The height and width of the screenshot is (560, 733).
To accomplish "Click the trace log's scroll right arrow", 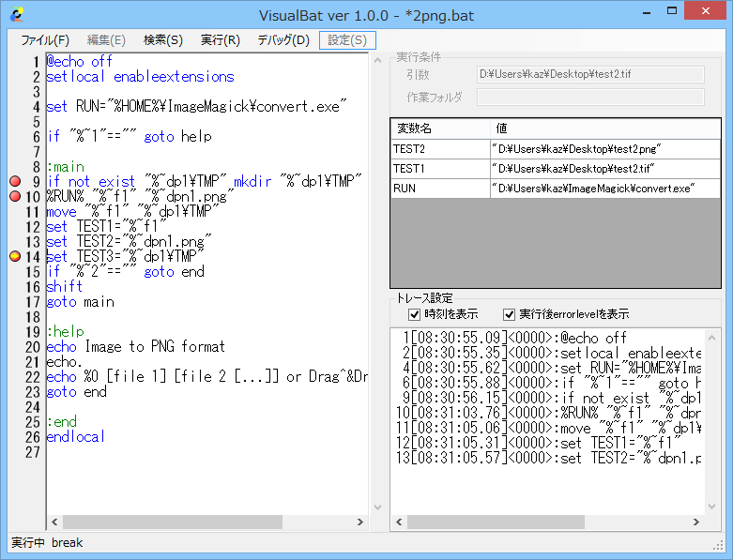I will pos(696,522).
